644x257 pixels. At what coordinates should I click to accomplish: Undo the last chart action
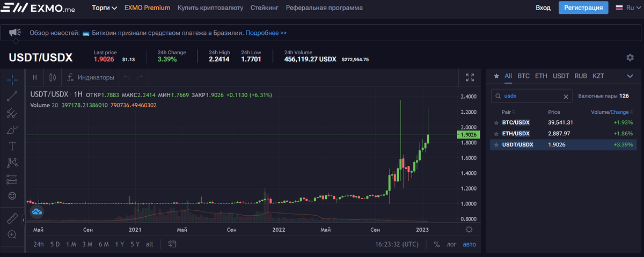pos(127,77)
